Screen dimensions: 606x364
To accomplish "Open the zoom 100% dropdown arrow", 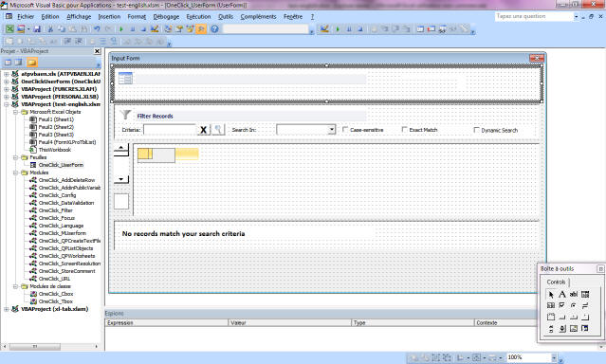I will click(554, 357).
